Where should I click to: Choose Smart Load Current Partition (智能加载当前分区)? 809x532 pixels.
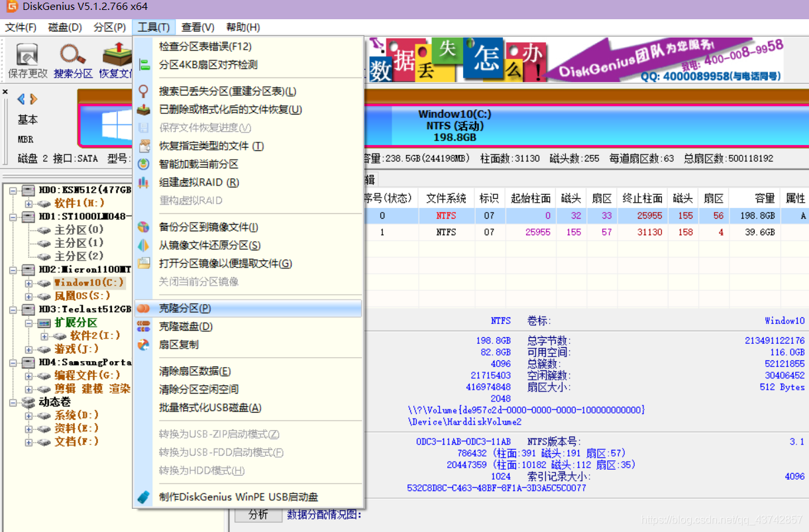click(248, 164)
